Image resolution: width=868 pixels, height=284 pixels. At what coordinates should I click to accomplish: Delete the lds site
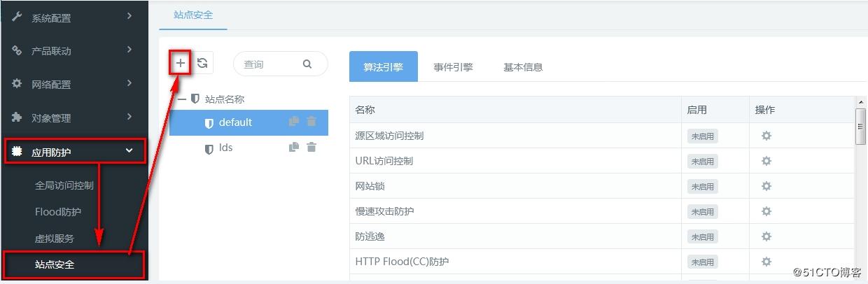[x=311, y=147]
